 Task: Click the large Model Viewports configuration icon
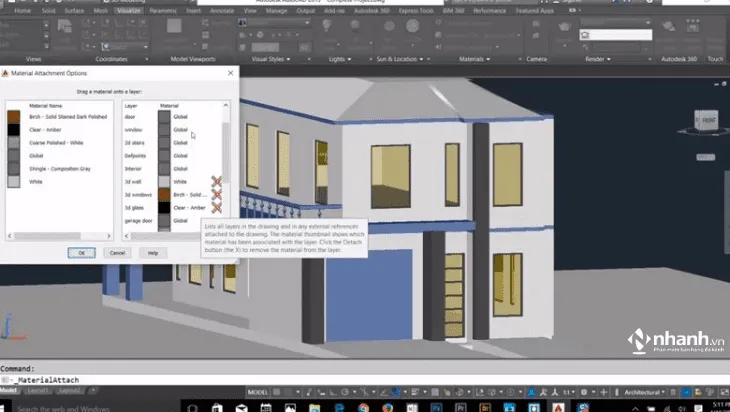[x=174, y=26]
